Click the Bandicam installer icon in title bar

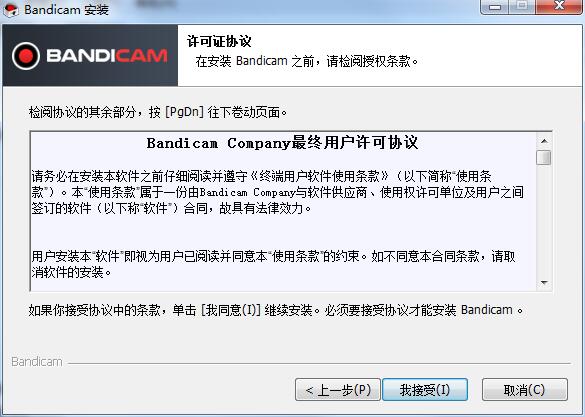coord(10,9)
